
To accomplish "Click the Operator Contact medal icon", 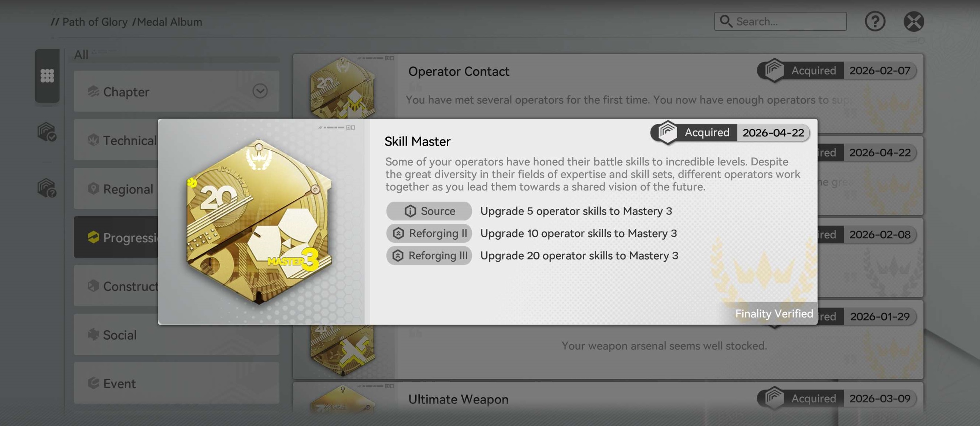I will pos(342,88).
